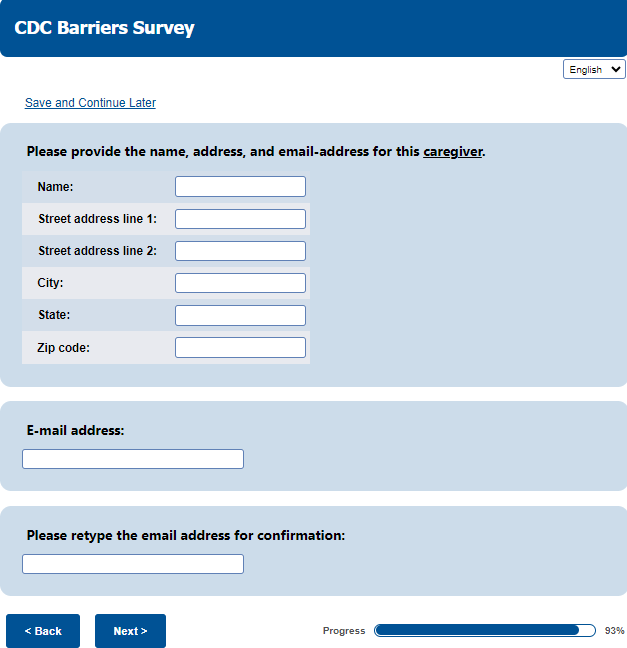The image size is (627, 648).
Task: Click the City input box
Action: click(240, 283)
